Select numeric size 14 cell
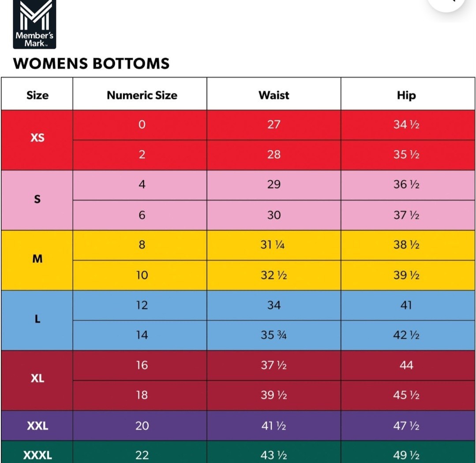 pyautogui.click(x=142, y=335)
